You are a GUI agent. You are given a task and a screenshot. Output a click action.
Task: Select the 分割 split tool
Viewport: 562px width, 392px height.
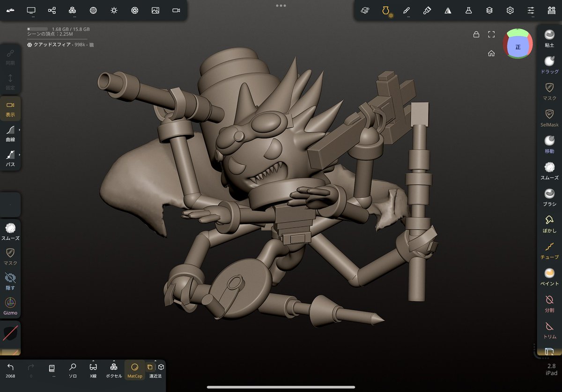point(550,303)
